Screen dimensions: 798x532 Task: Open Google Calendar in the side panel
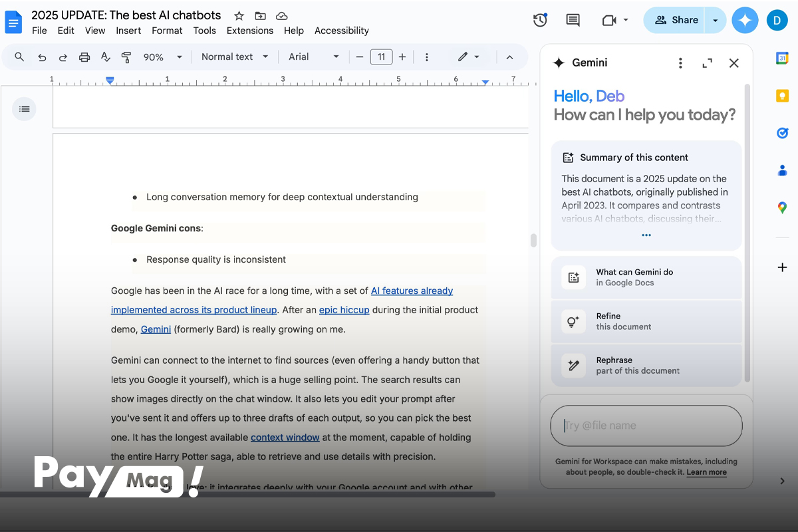pos(782,59)
